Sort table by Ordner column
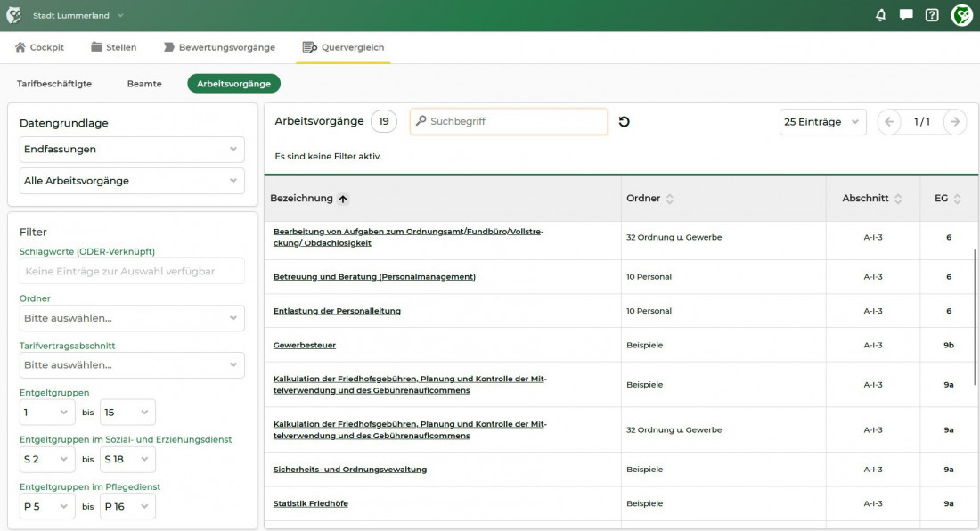Viewport: 980px width, 531px height. coord(669,199)
